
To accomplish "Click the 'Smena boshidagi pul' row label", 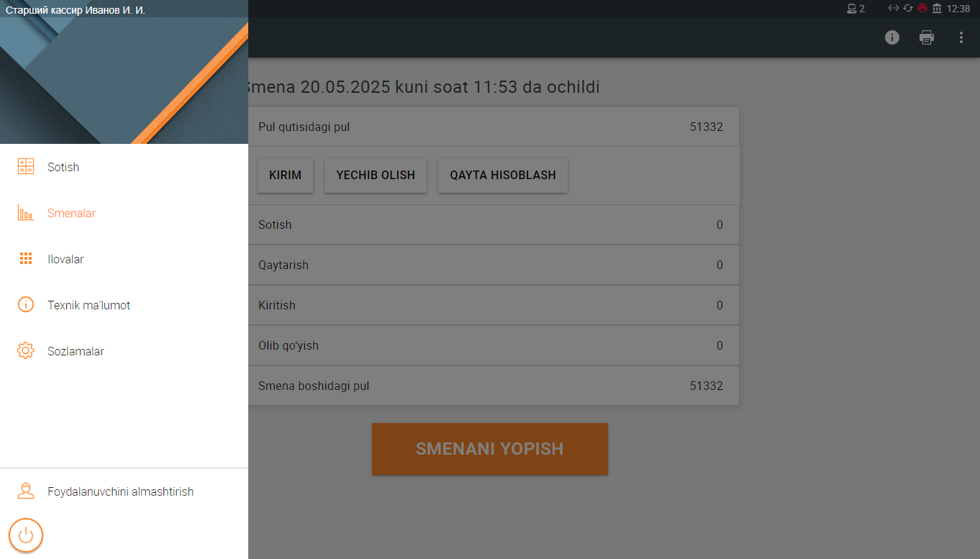I will 314,386.
